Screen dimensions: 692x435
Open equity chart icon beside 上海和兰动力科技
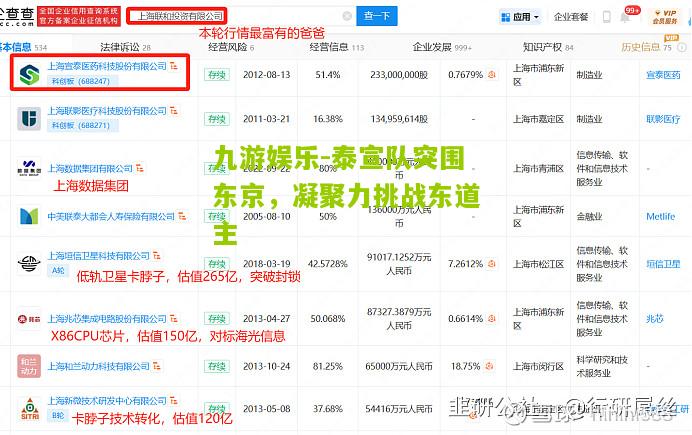(x=157, y=366)
